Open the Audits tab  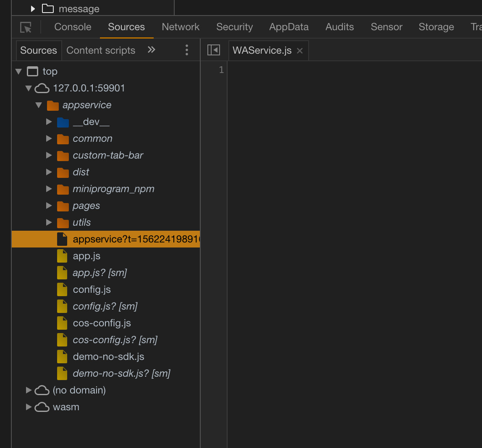(x=340, y=27)
